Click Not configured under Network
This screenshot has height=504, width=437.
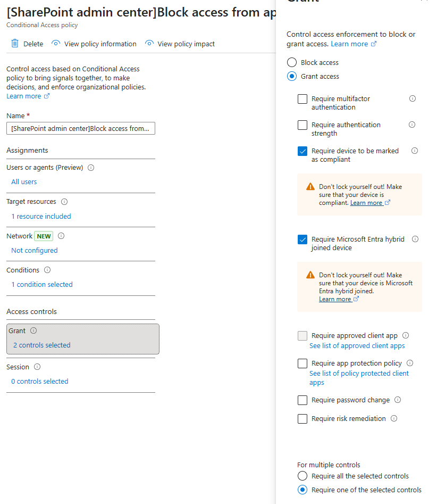(x=35, y=250)
